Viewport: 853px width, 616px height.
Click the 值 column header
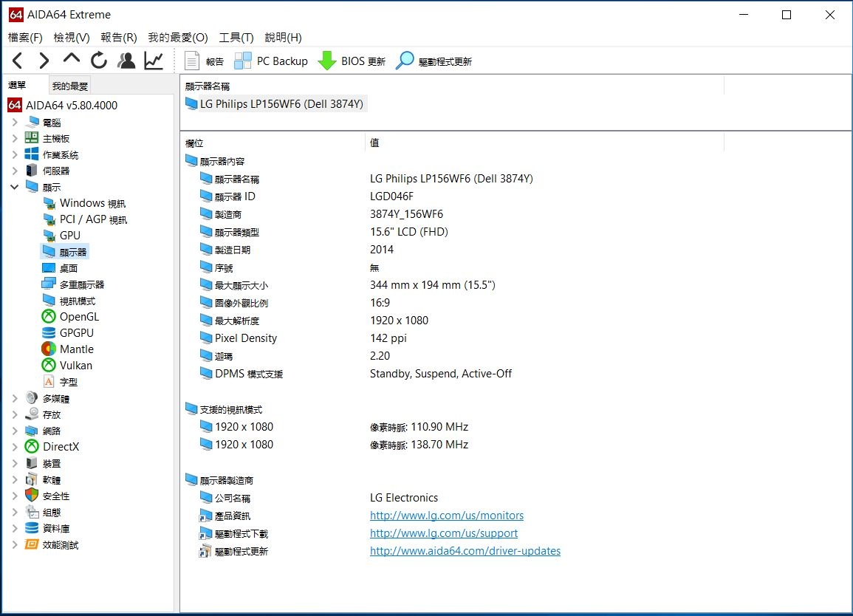coord(544,143)
